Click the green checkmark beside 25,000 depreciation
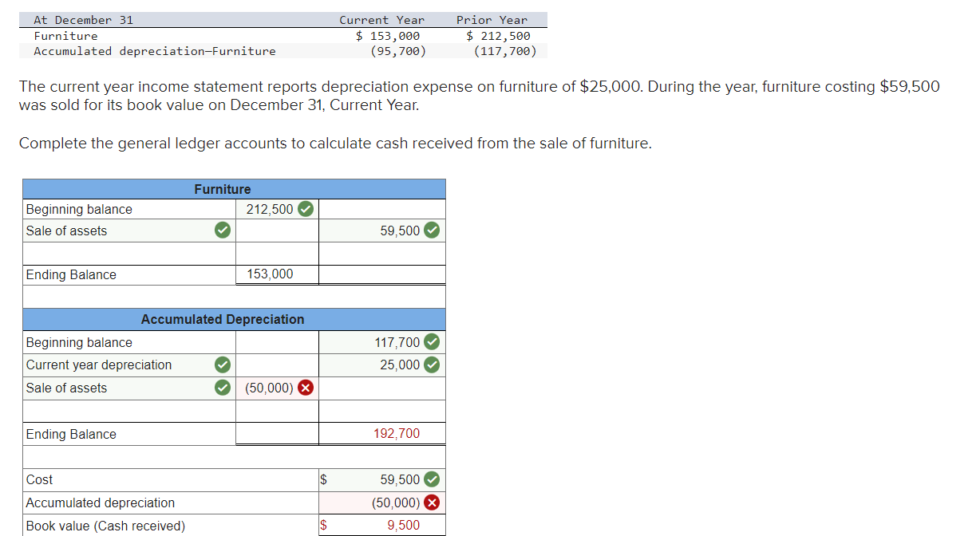Viewport: 980px width, 536px height. (433, 365)
